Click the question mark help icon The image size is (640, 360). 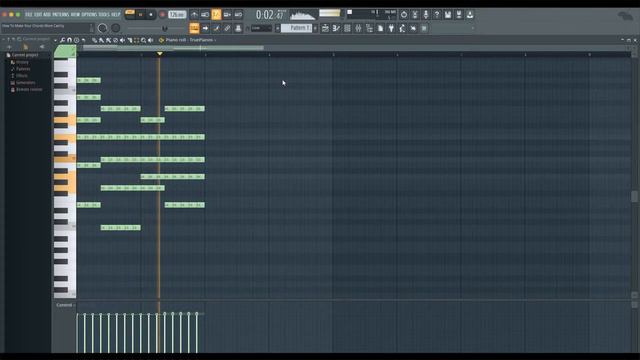(x=437, y=15)
